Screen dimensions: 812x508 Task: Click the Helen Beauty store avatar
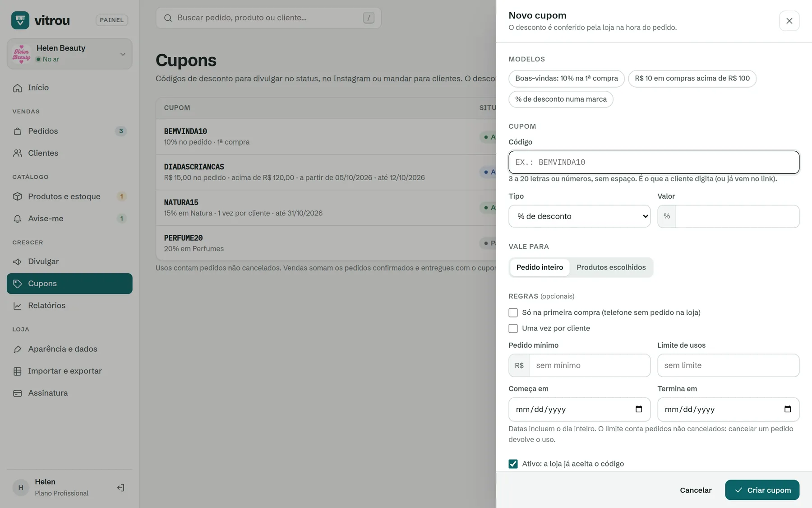[x=22, y=54]
